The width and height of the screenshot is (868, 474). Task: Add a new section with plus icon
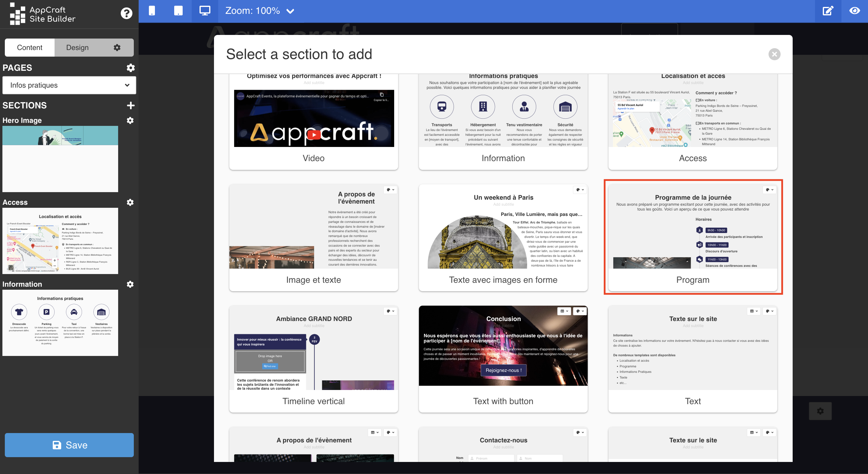[x=131, y=105]
